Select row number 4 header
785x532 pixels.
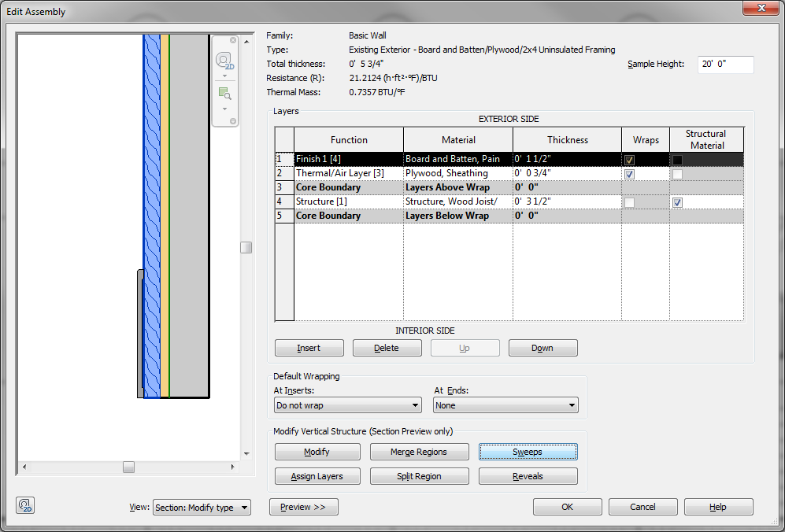click(x=284, y=201)
